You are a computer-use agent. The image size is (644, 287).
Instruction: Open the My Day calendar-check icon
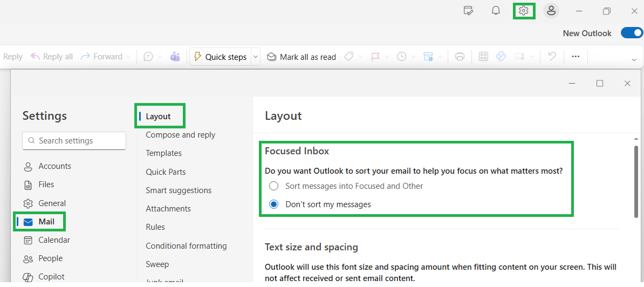tap(468, 11)
